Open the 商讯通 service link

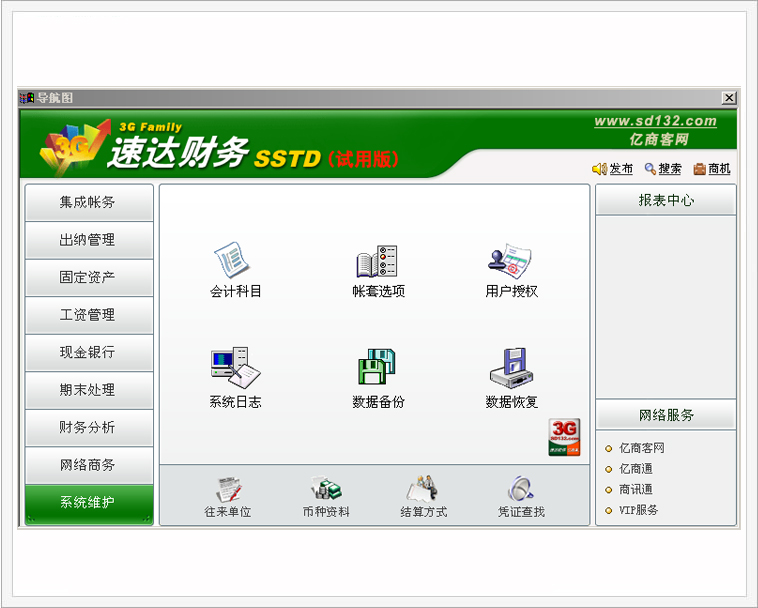pos(636,490)
